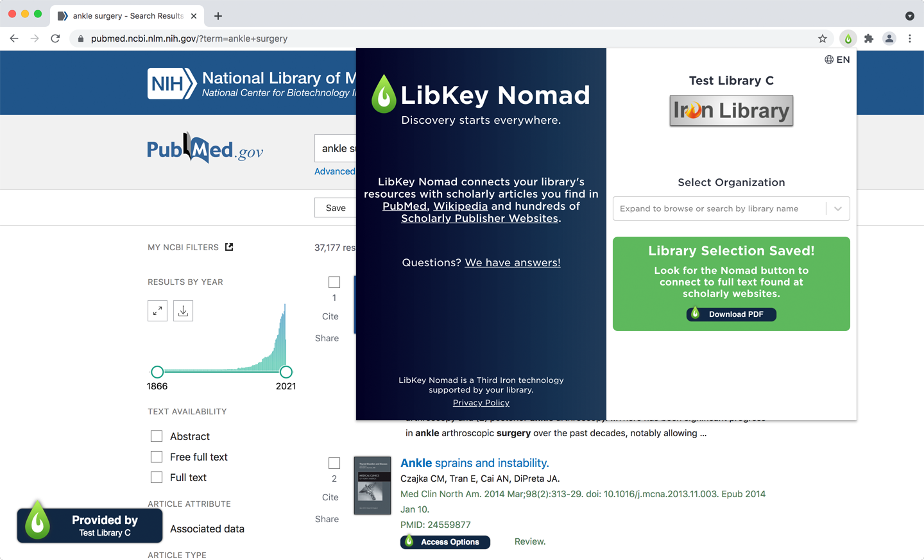Open the browser Extensions puzzle icon
This screenshot has width=924, height=560.
[x=869, y=38]
